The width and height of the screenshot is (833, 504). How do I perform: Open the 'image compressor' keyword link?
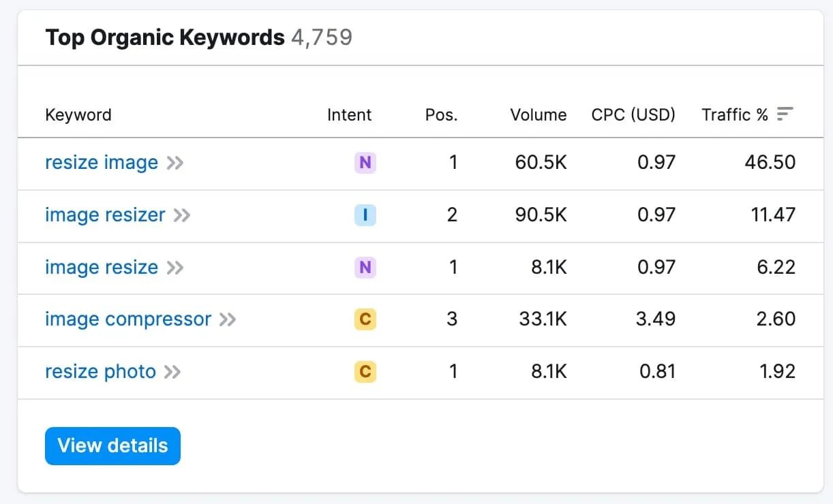pos(128,319)
